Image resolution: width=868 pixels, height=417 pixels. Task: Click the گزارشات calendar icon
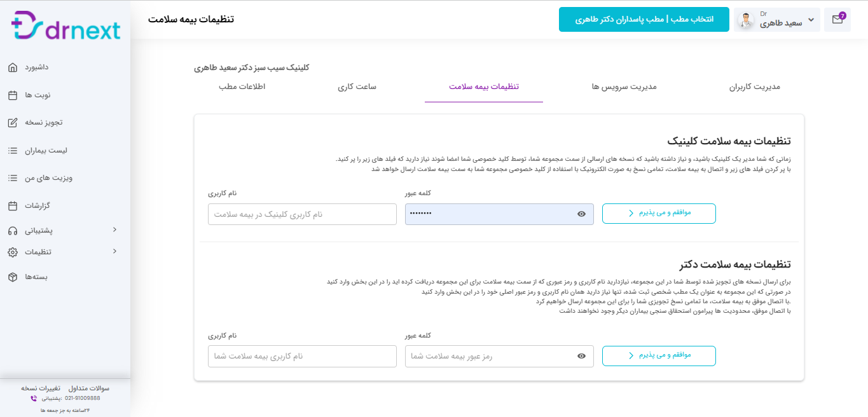click(13, 206)
